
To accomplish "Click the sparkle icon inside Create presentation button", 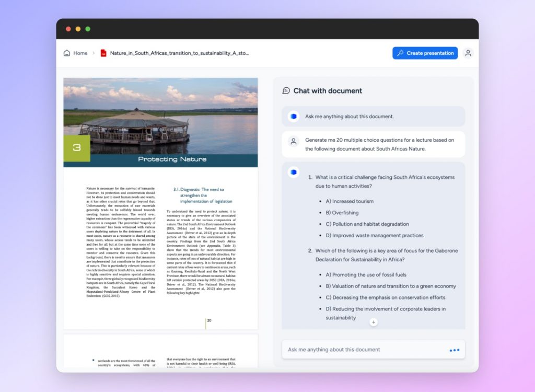I will pos(400,53).
